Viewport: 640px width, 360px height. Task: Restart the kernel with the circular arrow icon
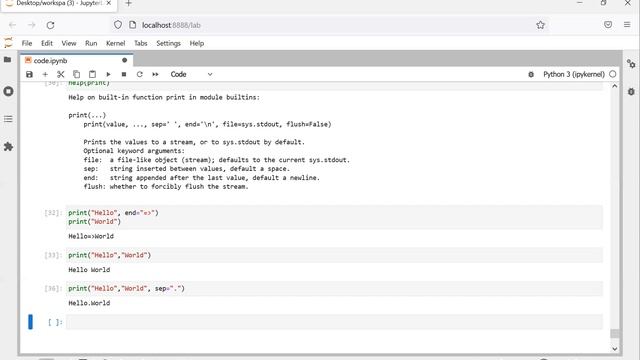click(140, 74)
